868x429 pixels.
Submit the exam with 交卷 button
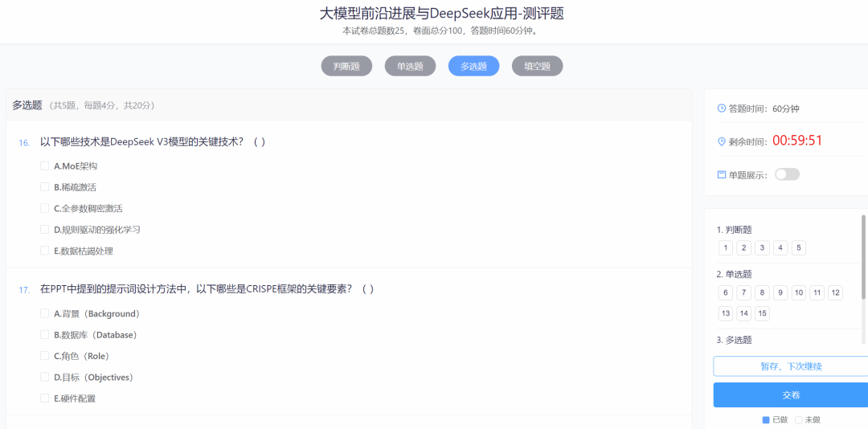[x=791, y=395]
